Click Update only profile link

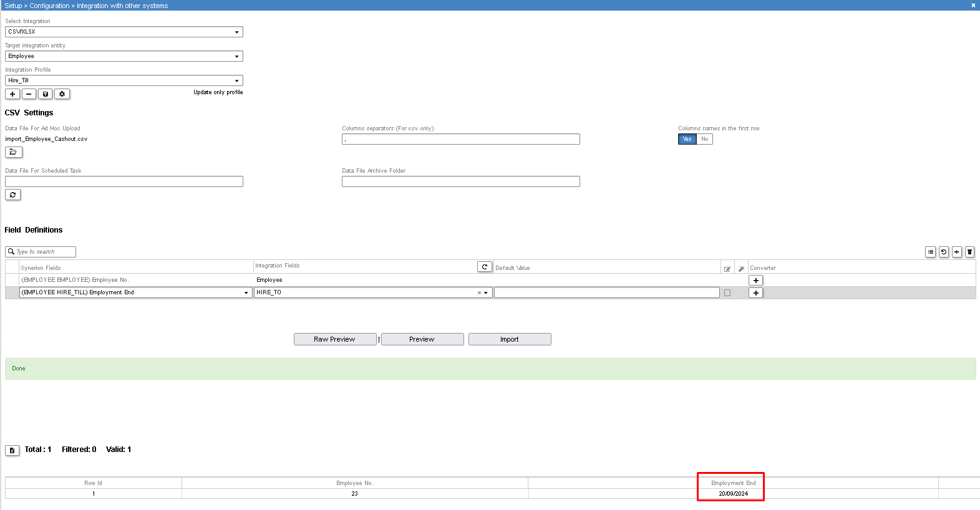(x=218, y=92)
